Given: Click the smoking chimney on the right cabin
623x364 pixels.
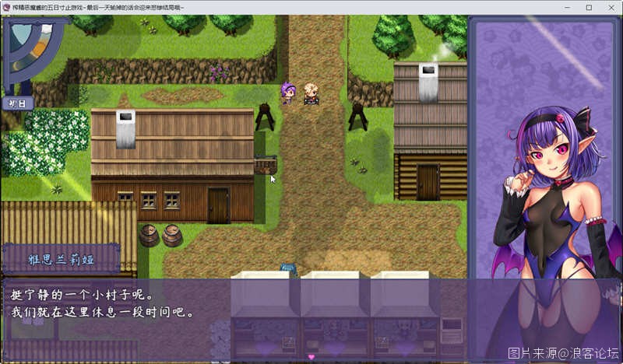Looking at the screenshot, I should pyautogui.click(x=428, y=82).
